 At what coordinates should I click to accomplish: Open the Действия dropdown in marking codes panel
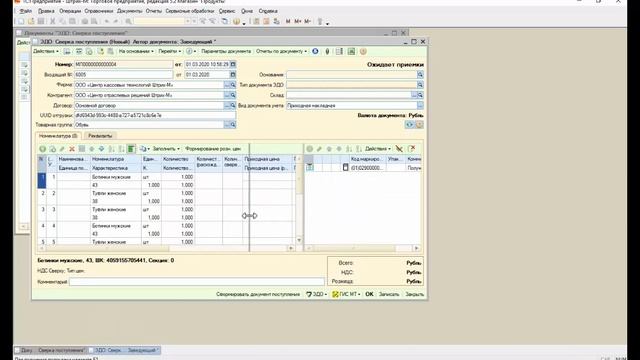point(378,149)
